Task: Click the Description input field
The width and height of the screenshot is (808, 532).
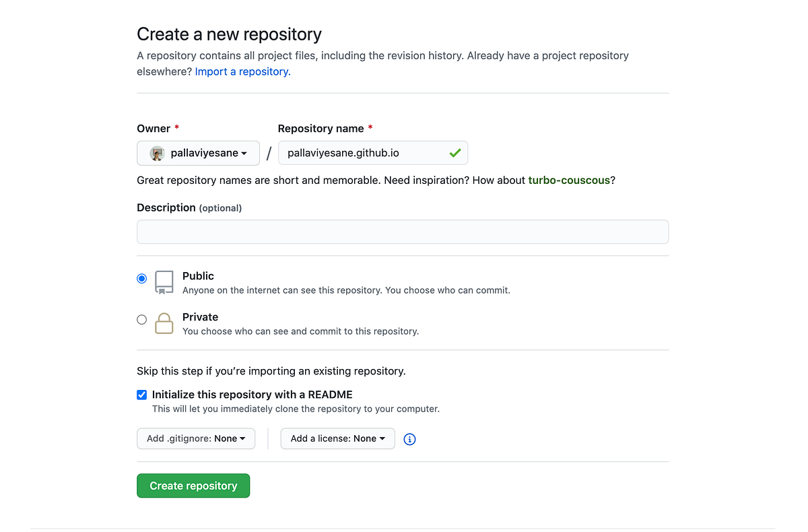Action: click(x=403, y=231)
